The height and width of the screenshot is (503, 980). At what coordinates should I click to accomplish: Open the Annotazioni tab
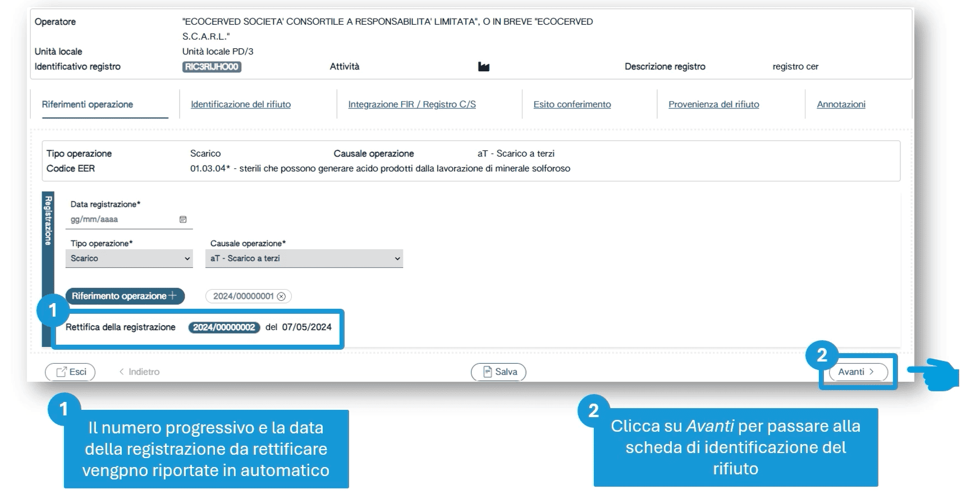click(x=841, y=104)
